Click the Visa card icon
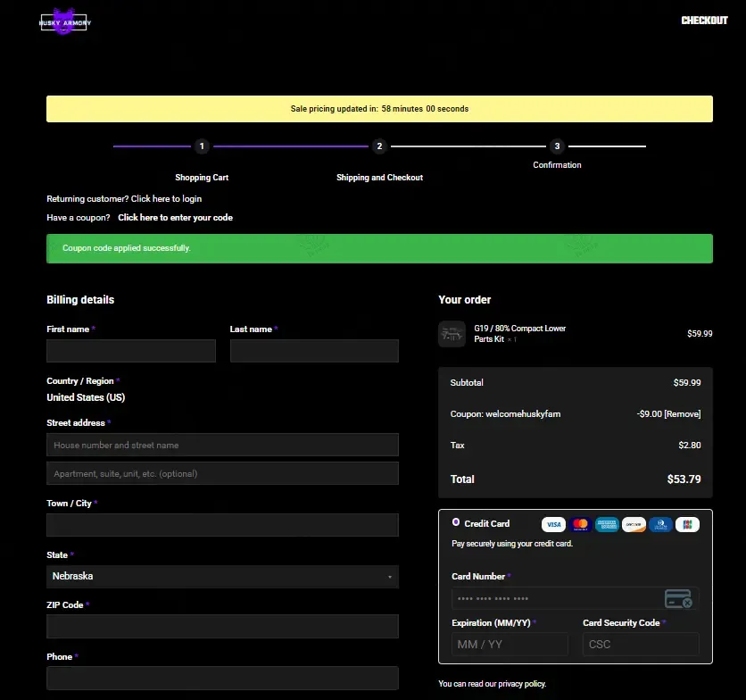Screen dimensions: 746x700 553,525
